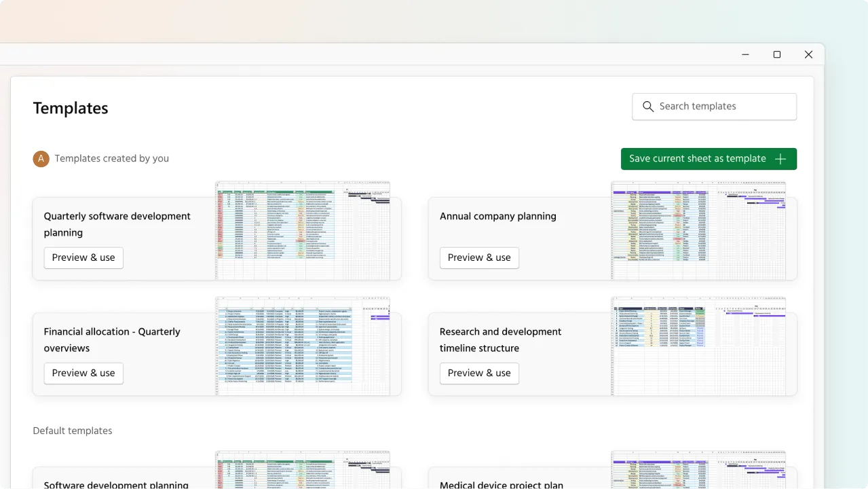Click the plus icon on the save button

(780, 159)
